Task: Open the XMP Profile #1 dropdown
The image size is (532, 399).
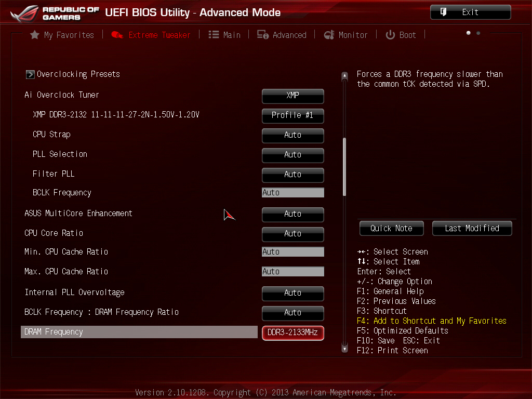Action: coord(293,116)
